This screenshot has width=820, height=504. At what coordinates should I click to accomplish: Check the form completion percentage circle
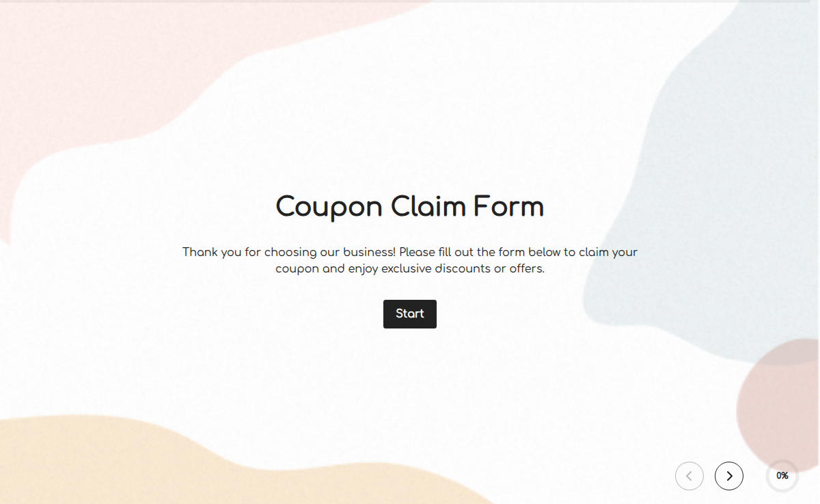pos(782,476)
